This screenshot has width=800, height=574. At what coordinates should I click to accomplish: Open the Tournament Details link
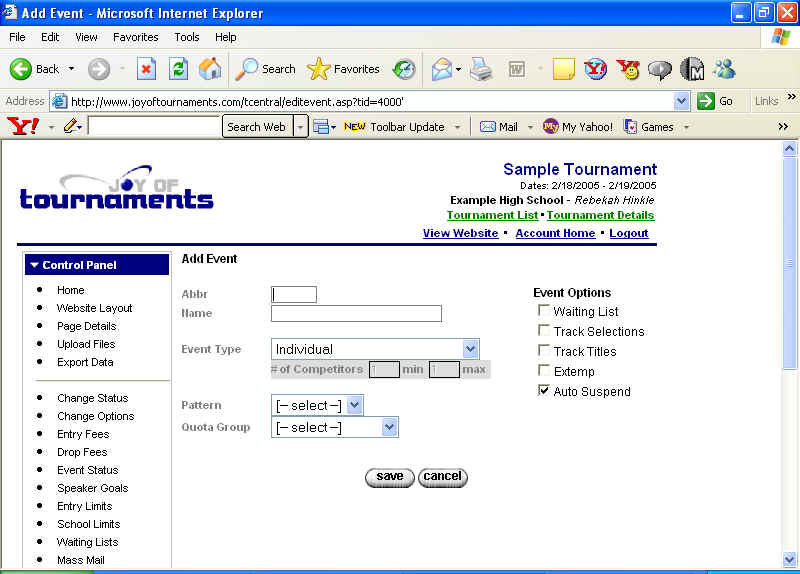(x=600, y=215)
